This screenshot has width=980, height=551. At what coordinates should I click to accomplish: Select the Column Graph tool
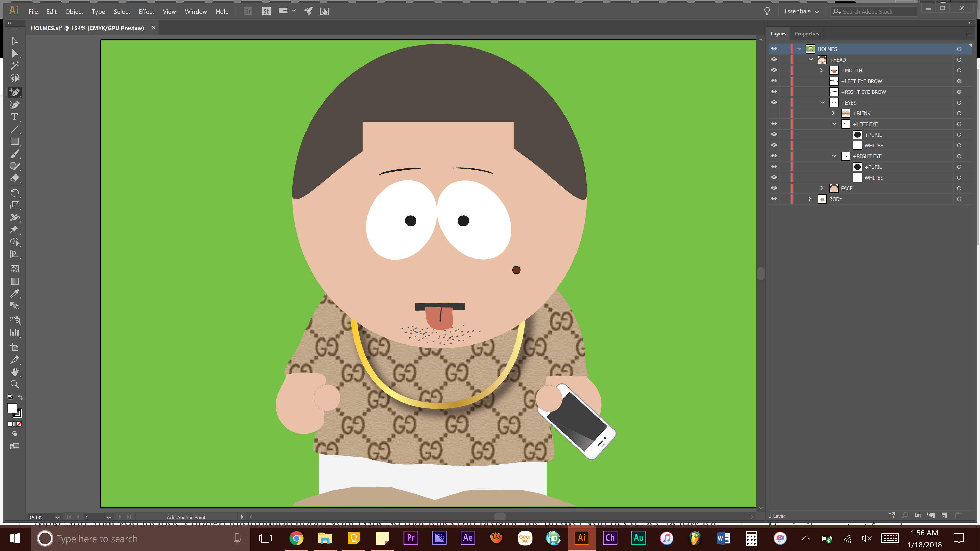(x=15, y=333)
